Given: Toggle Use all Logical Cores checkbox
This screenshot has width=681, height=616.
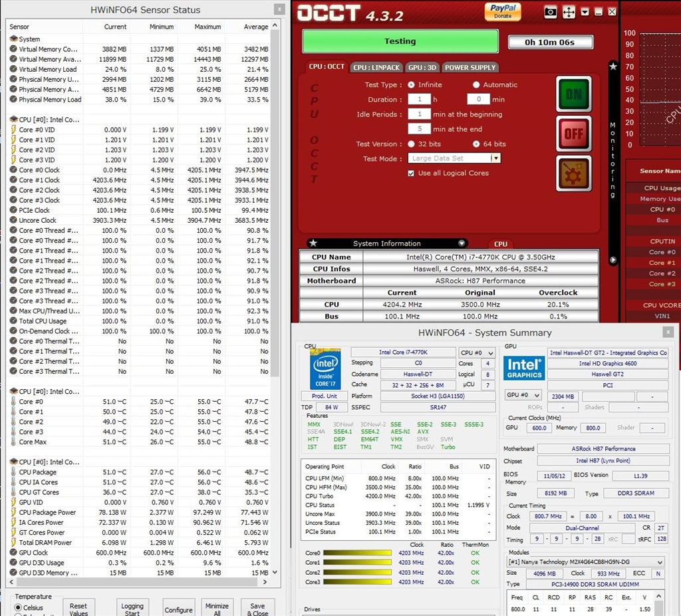Looking at the screenshot, I should 411,174.
